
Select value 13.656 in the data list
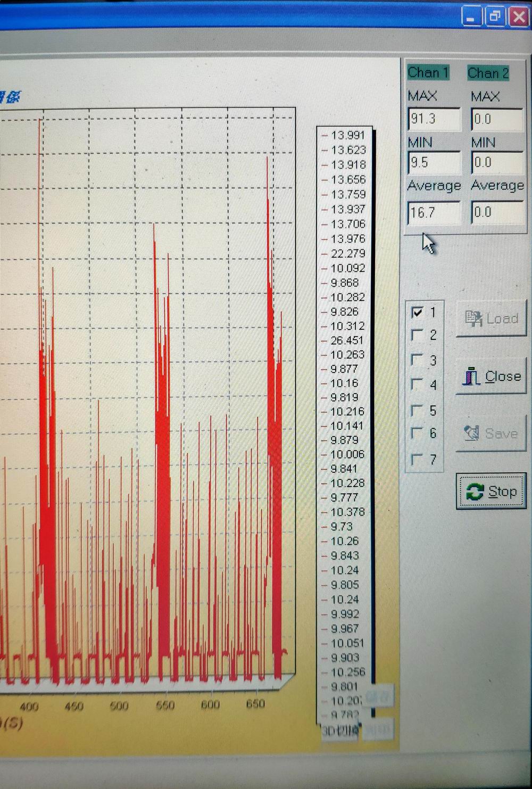click(x=348, y=180)
